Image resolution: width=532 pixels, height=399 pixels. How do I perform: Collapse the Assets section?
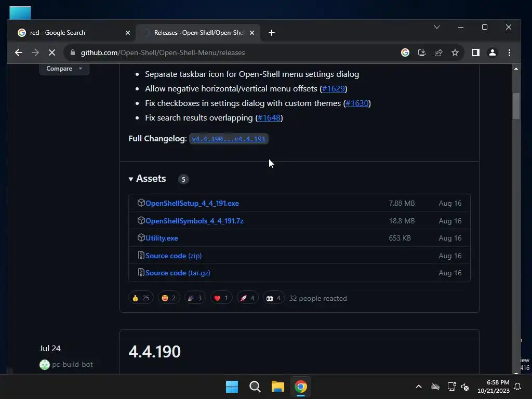pyautogui.click(x=147, y=179)
